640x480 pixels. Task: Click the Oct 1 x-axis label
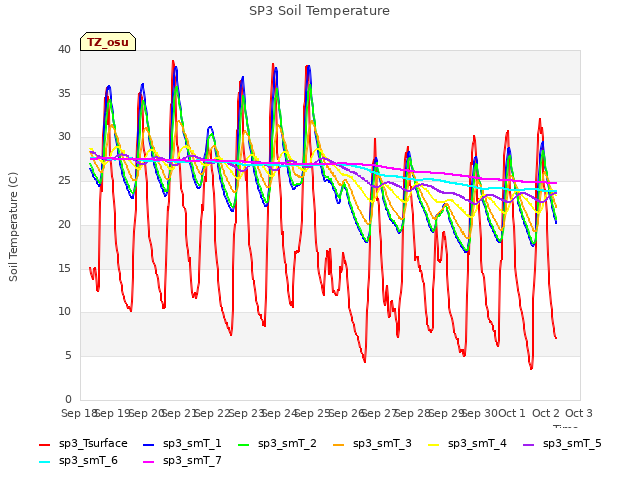(512, 413)
